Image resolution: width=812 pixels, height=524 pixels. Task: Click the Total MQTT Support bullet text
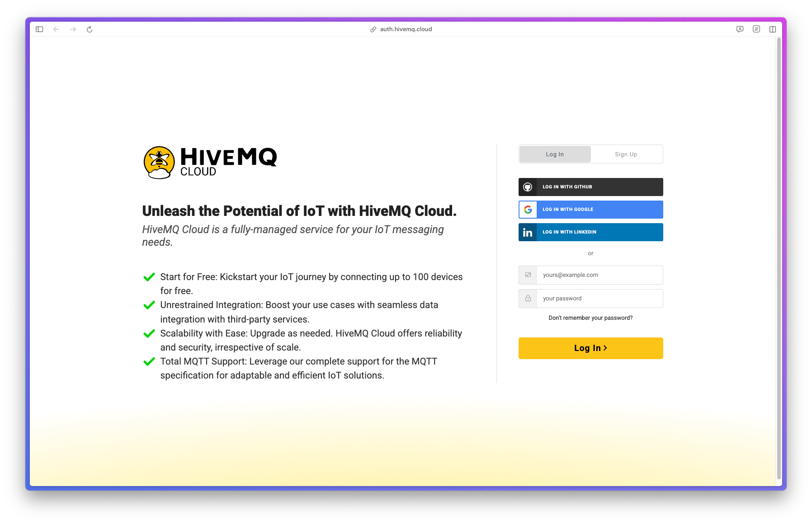coord(298,369)
